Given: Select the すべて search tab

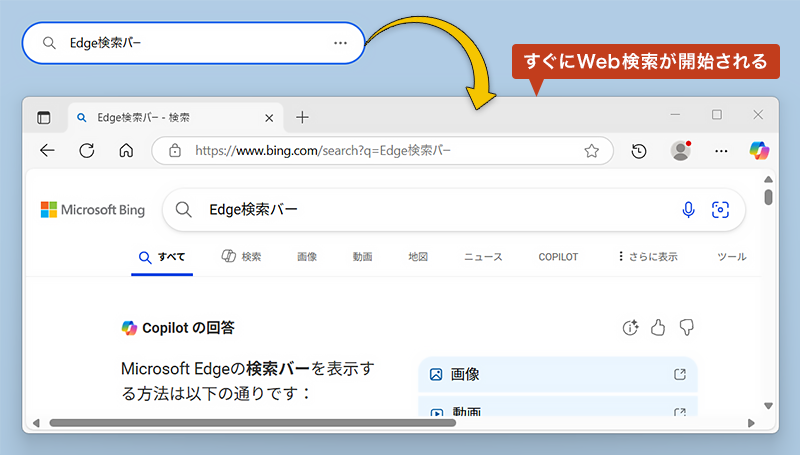Looking at the screenshot, I should [x=162, y=257].
